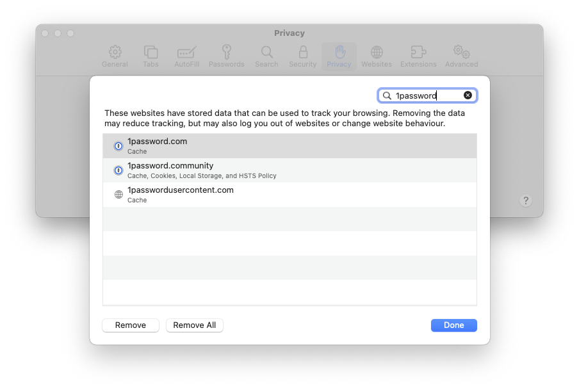Clear the search field text
Image resolution: width=579 pixels, height=392 pixels.
(x=468, y=95)
